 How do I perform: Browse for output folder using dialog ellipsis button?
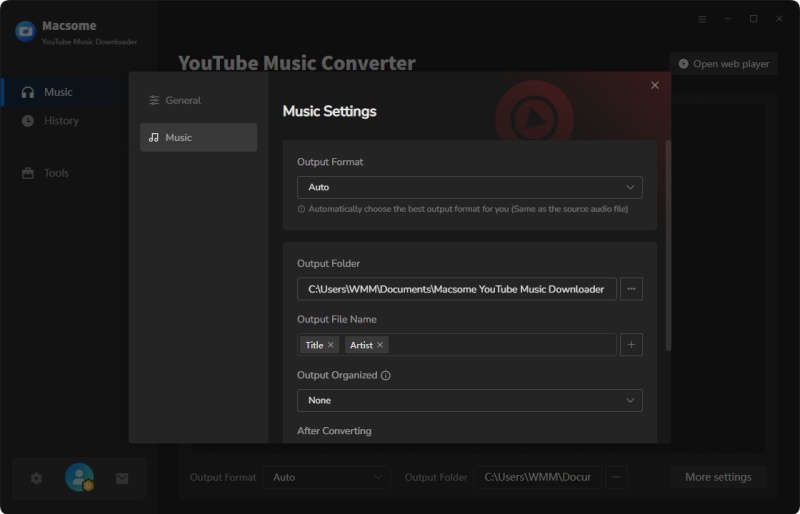click(631, 289)
